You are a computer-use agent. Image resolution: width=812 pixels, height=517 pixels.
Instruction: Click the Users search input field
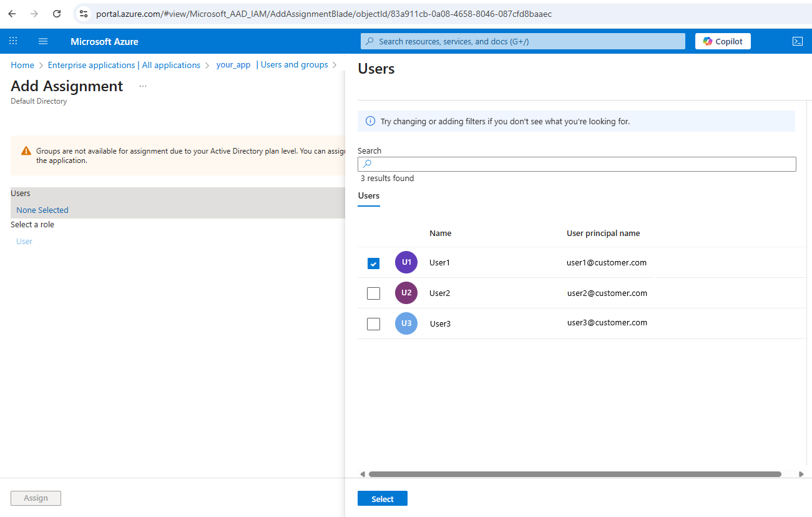[577, 164]
